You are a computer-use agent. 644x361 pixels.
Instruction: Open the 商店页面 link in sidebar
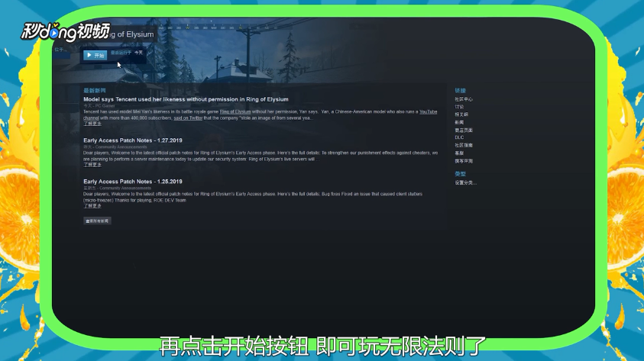[x=464, y=130]
